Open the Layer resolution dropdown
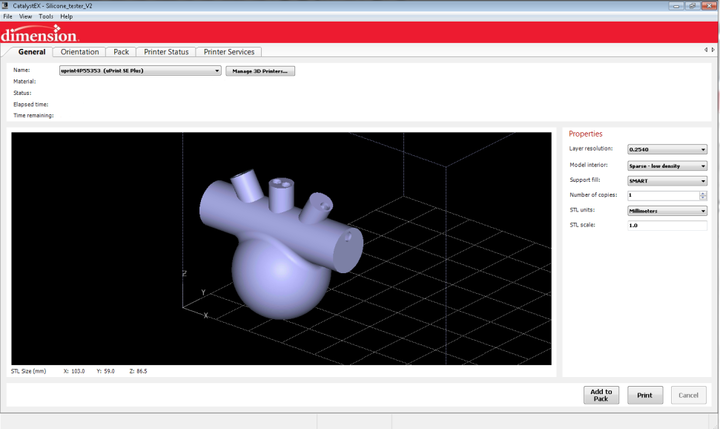Screen dimensions: 720x429 (x=667, y=149)
